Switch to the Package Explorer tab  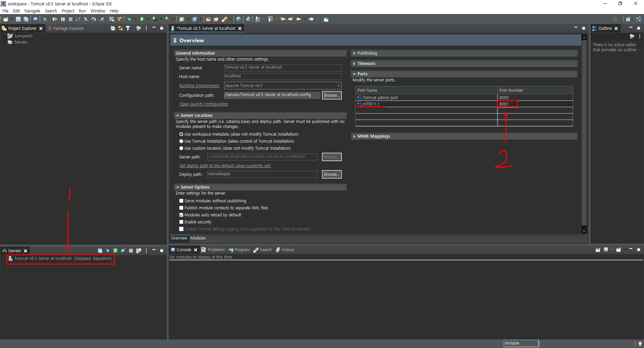point(66,28)
